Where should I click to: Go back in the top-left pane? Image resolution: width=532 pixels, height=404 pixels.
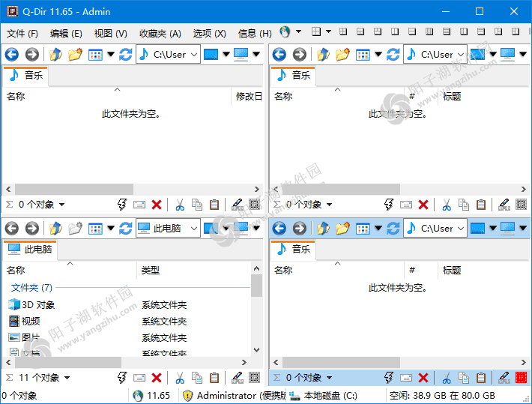tap(11, 54)
